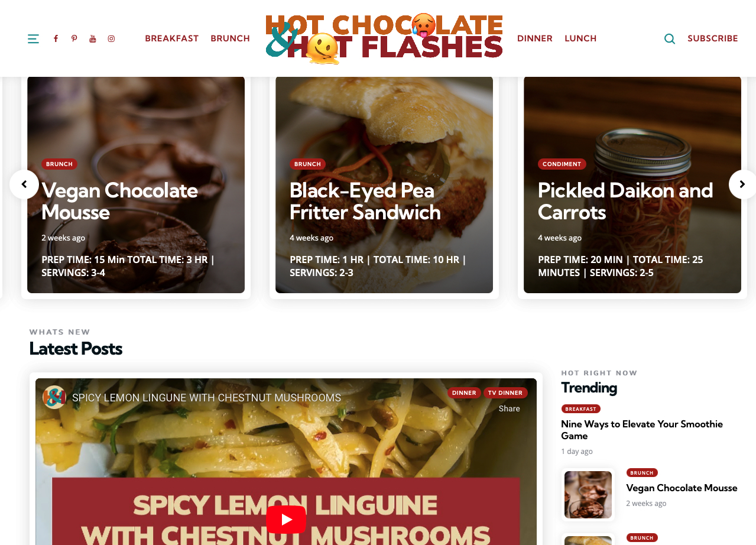
Task: Visit the Facebook page icon
Action: [56, 39]
